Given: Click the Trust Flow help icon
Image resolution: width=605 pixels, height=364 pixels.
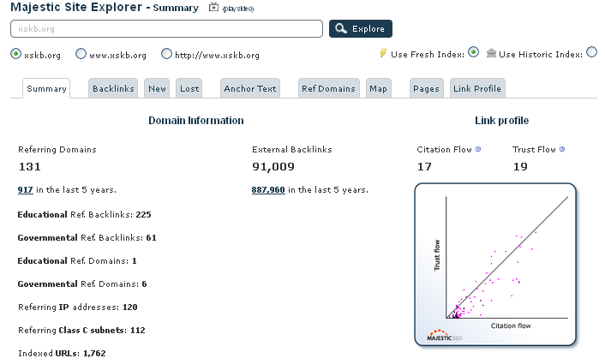Looking at the screenshot, I should [x=562, y=149].
